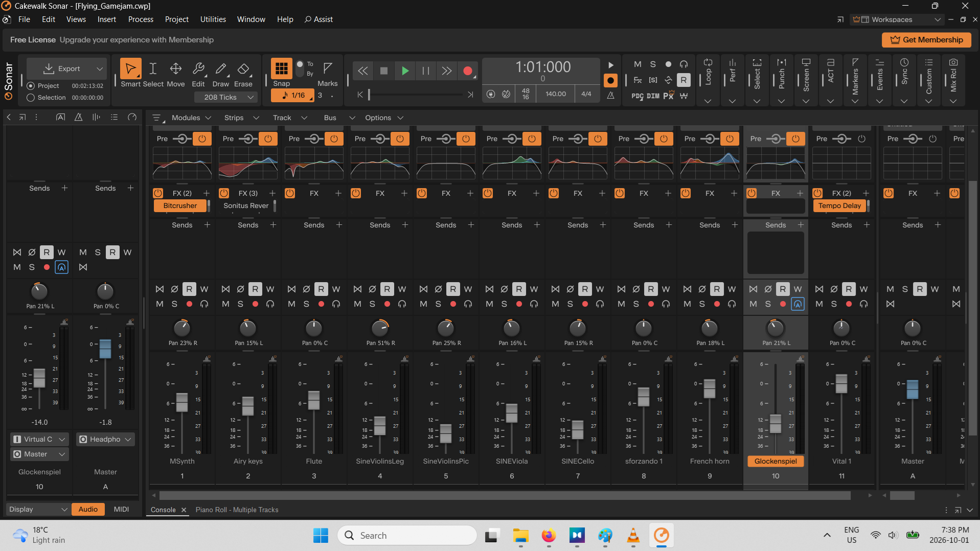
Task: Solo the SINEViola track
Action: pyautogui.click(x=504, y=304)
